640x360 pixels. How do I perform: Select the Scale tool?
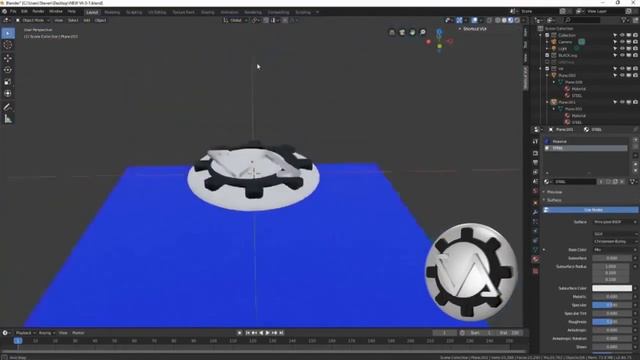pos(8,82)
